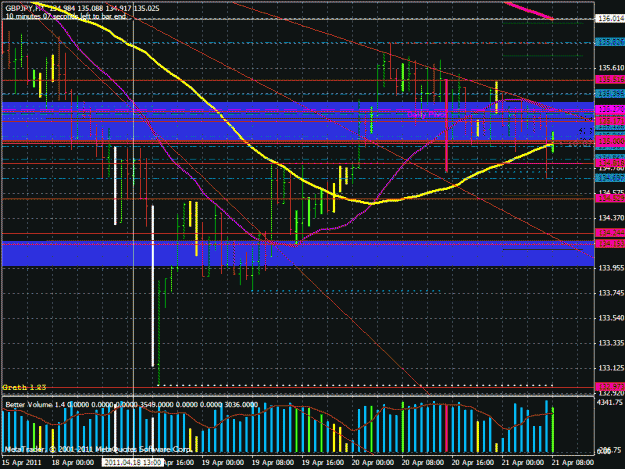Click the 133.335 price scale value

click(x=611, y=343)
